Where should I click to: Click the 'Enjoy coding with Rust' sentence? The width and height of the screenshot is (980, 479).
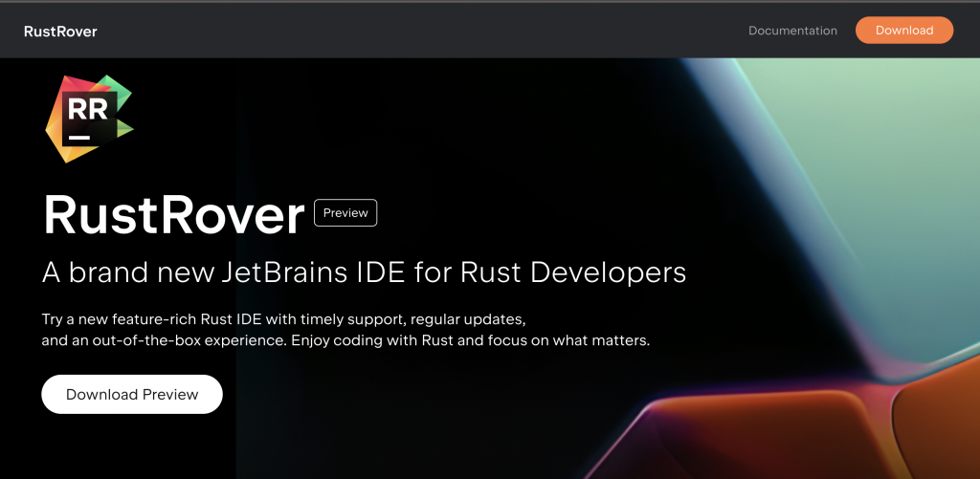tap(471, 341)
